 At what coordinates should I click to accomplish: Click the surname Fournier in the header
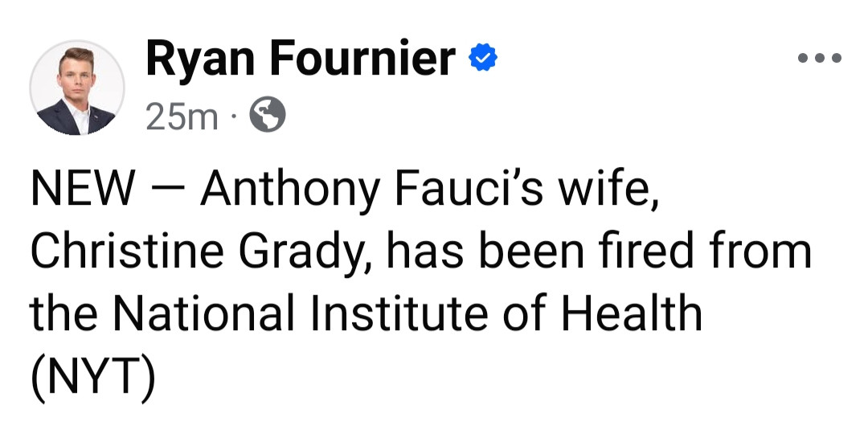point(362,59)
